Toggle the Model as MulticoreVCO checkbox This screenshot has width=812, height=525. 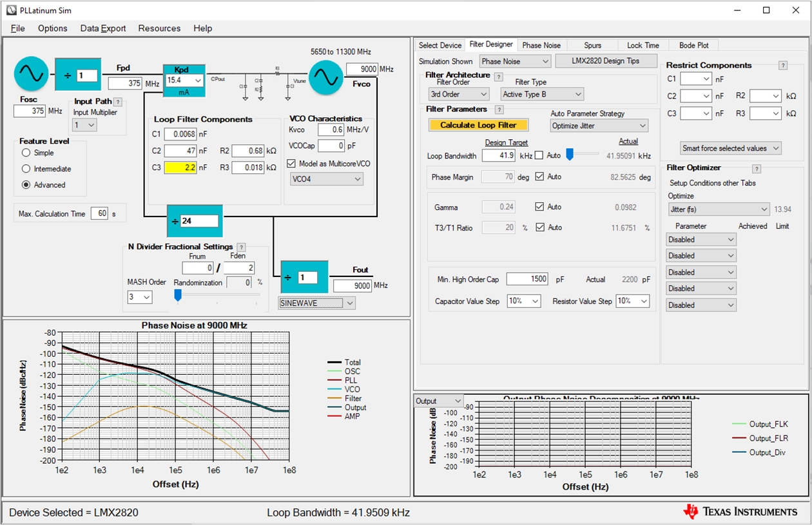(x=291, y=164)
